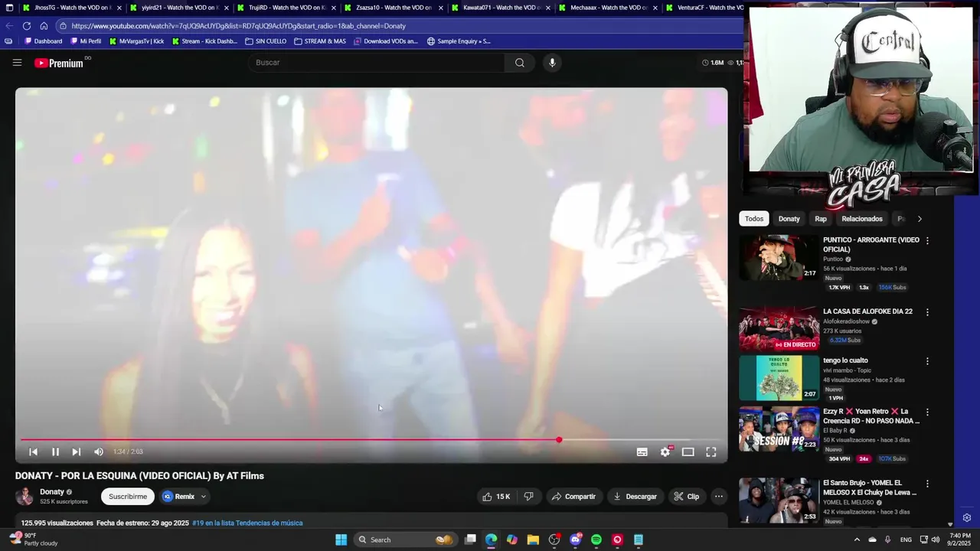
Task: Open the YouTube hamburger guide menu
Action: [x=17, y=63]
